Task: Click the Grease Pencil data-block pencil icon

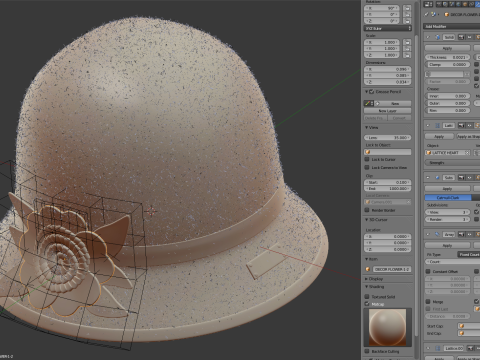Action: [368, 103]
